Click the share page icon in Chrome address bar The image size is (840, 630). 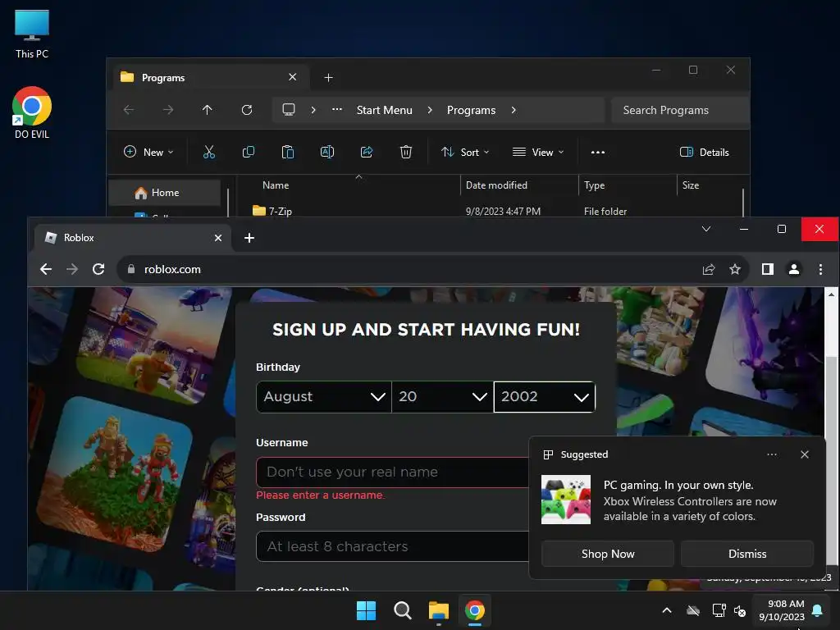coord(709,269)
